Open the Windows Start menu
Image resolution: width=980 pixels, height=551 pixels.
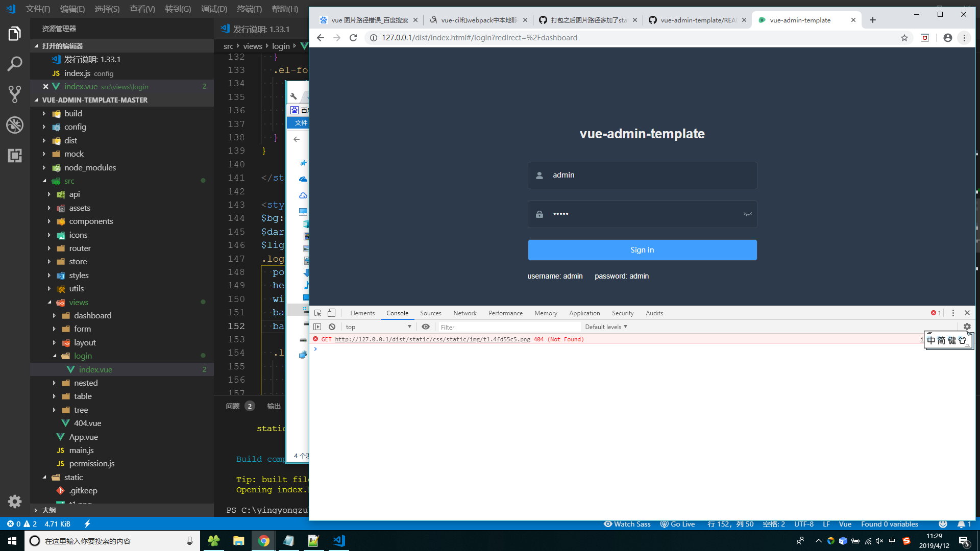(x=12, y=541)
